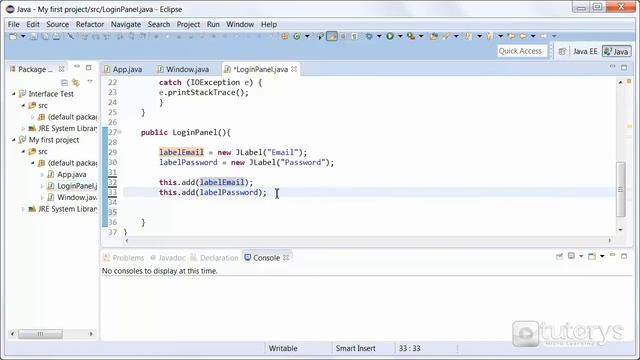Open the Run dropdown arrow
Viewport: 640px width, 360px height.
tap(400, 37)
